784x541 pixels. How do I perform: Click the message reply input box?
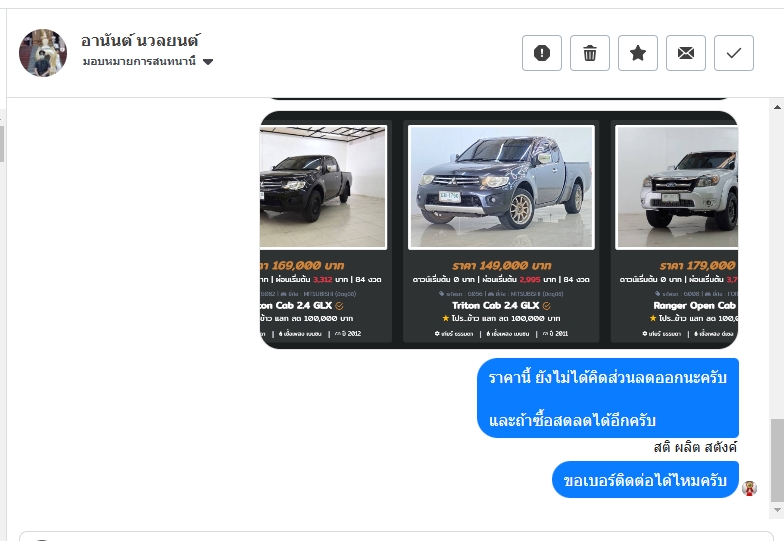396,536
